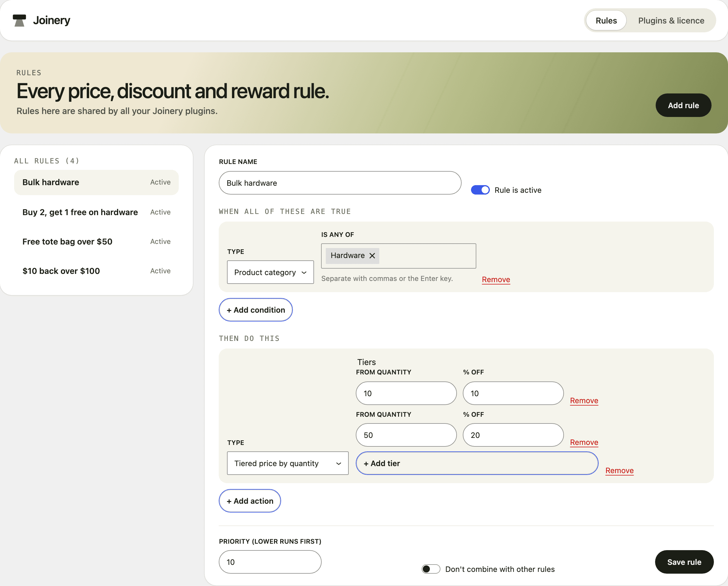Remove the quantity 10 tier
Viewport: 728px width, 586px height.
click(x=584, y=401)
